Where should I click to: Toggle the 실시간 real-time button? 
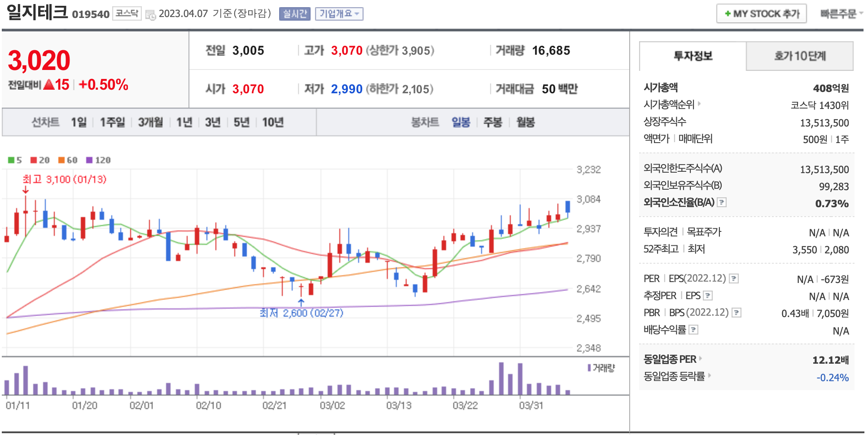(294, 14)
